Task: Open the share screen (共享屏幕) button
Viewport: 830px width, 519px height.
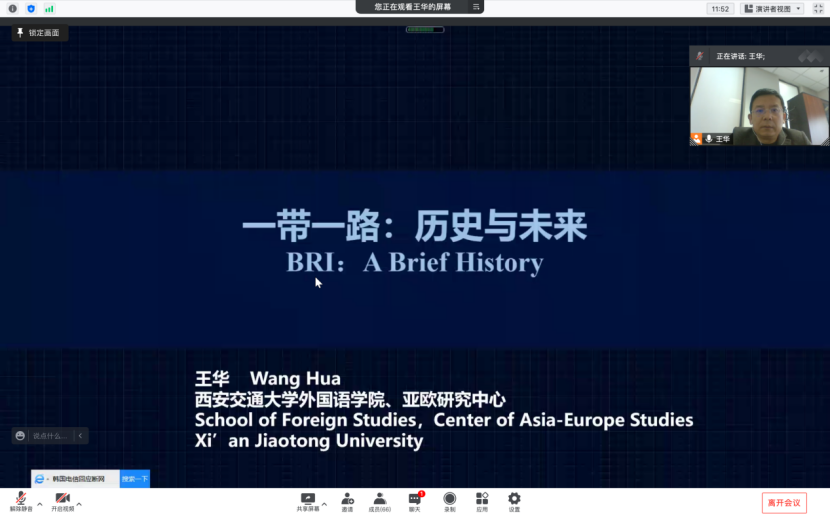Action: pos(308,502)
